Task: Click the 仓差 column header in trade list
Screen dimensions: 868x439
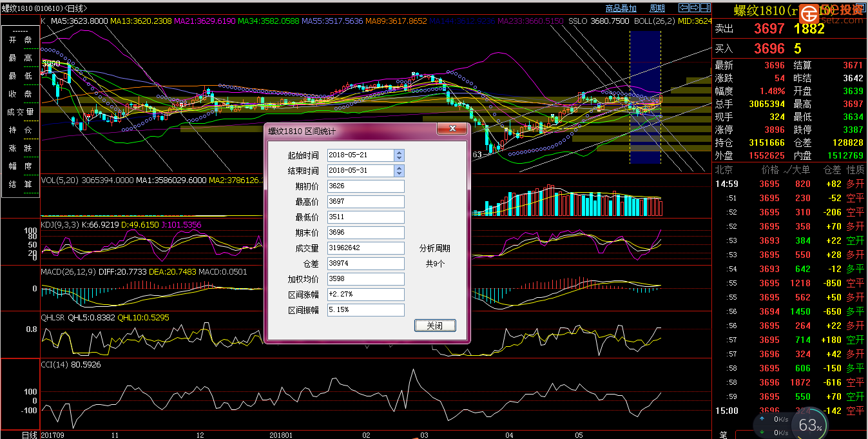Action: [832, 170]
